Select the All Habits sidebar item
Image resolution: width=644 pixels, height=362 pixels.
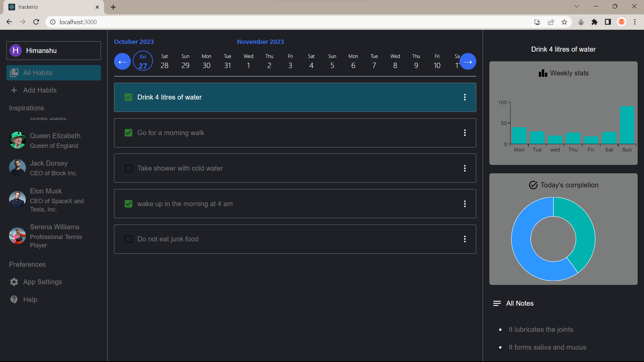pyautogui.click(x=54, y=73)
